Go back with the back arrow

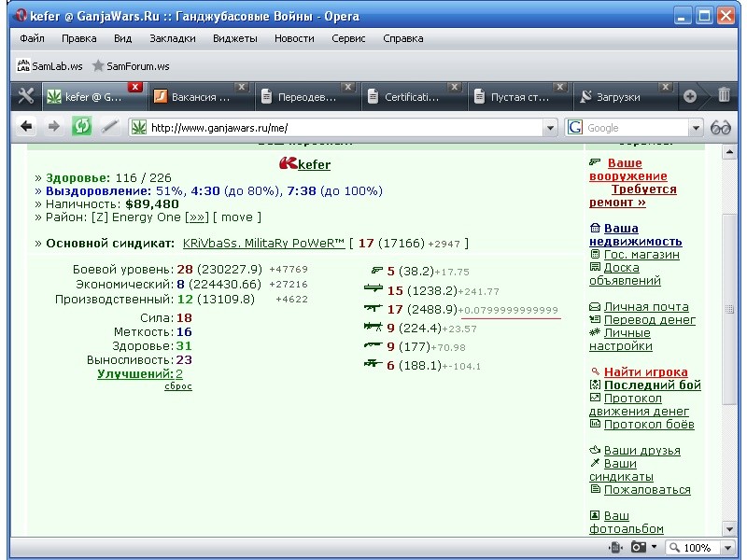[x=26, y=127]
